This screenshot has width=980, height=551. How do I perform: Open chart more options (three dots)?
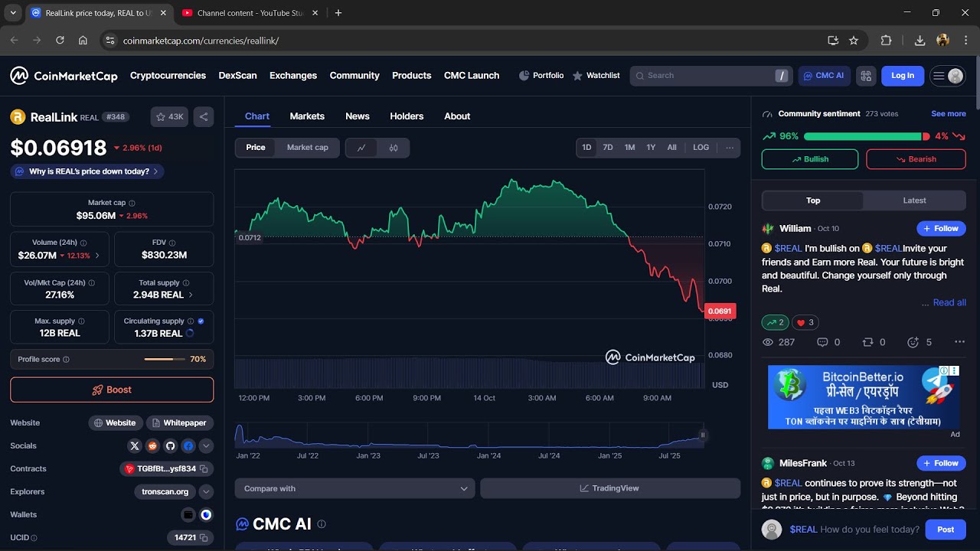(730, 148)
